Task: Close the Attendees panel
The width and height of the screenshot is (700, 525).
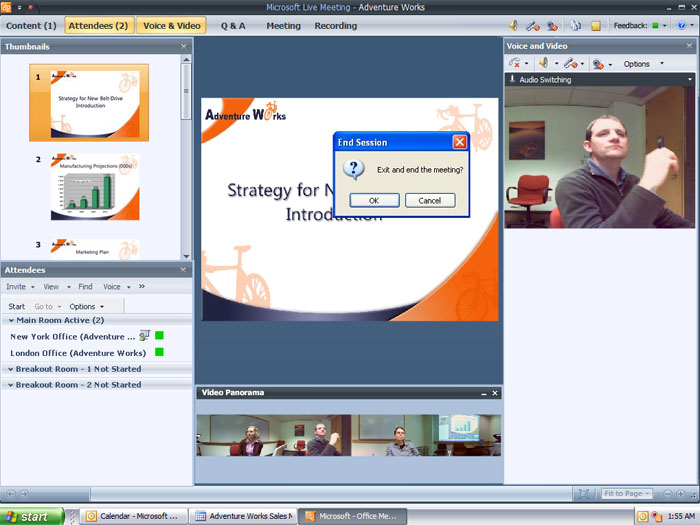Action: pos(183,270)
